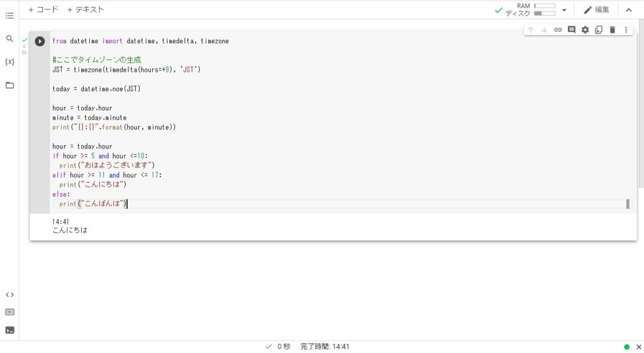Add a comment to the cell
Image resolution: width=644 pixels, height=353 pixels.
point(571,30)
